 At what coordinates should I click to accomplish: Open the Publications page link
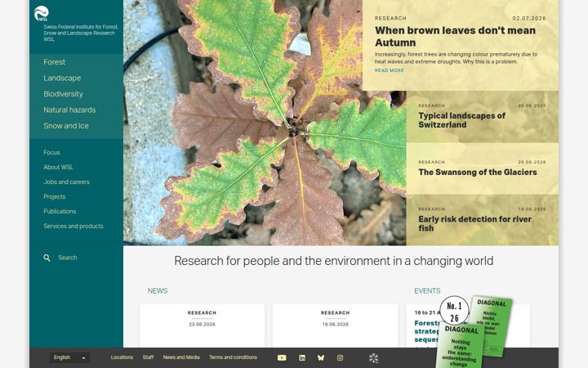[x=60, y=211]
